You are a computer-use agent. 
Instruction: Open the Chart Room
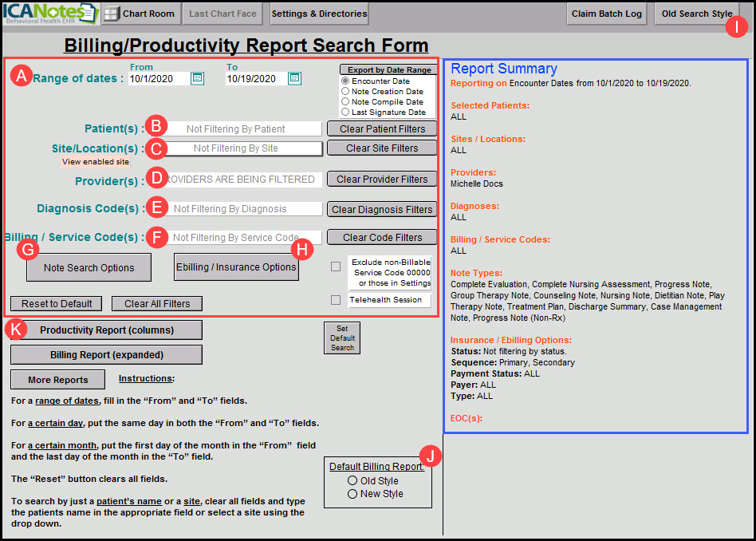[x=140, y=14]
